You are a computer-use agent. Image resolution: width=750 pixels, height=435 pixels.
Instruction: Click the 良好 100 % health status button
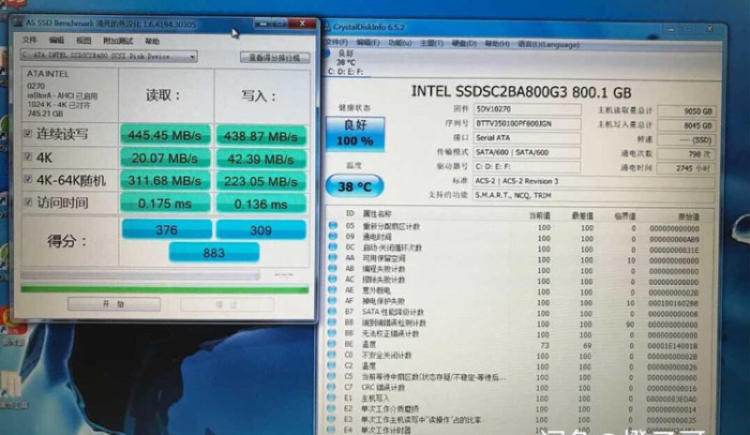pos(355,134)
